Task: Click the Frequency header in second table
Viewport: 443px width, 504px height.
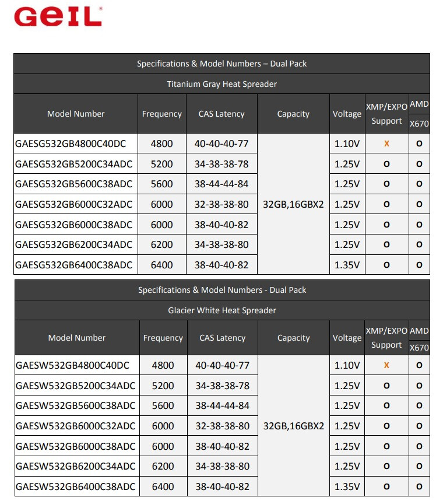Action: click(163, 338)
